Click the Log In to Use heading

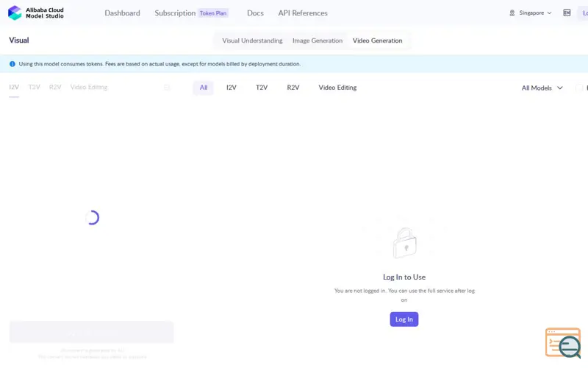point(404,277)
